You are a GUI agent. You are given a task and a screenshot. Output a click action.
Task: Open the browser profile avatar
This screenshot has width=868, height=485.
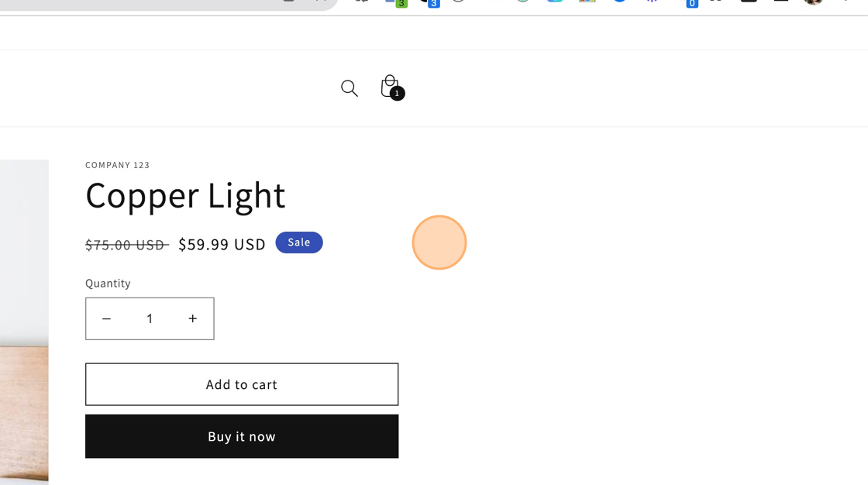(813, 2)
